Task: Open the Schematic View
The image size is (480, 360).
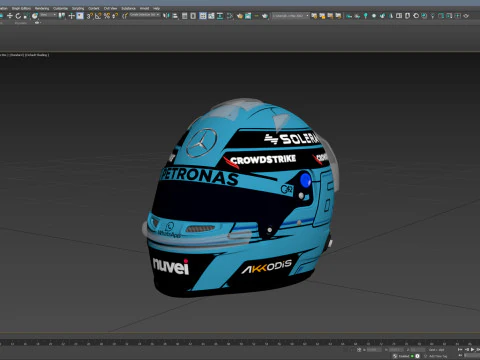Action: [x=220, y=16]
